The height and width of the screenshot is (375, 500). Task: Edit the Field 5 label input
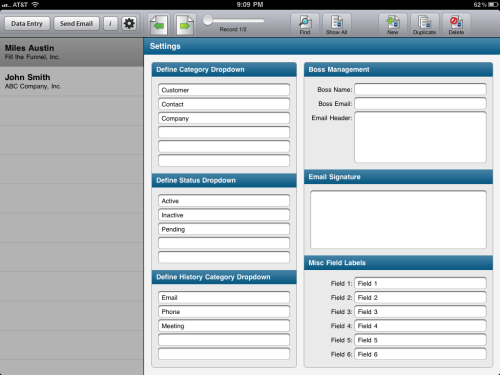coord(420,340)
